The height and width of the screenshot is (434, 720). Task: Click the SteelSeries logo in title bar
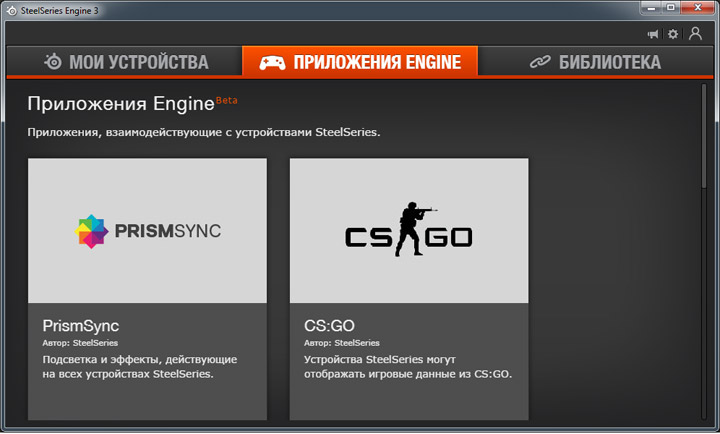tap(11, 10)
